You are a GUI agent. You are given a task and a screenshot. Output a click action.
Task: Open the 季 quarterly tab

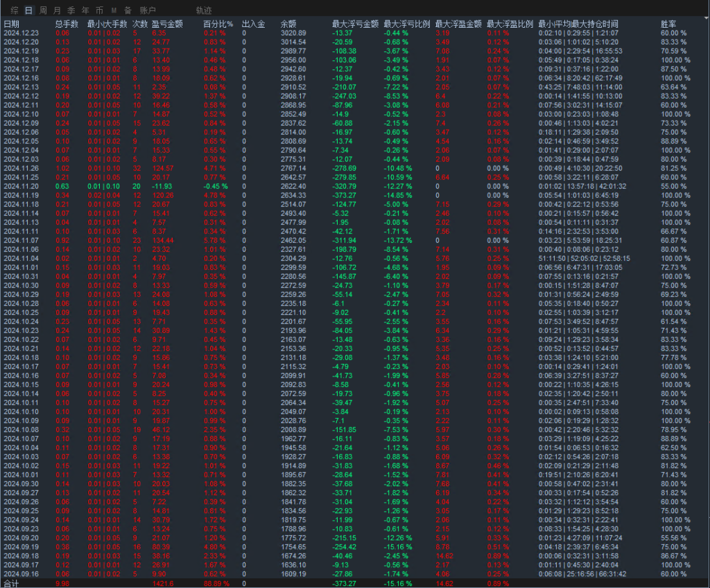71,10
